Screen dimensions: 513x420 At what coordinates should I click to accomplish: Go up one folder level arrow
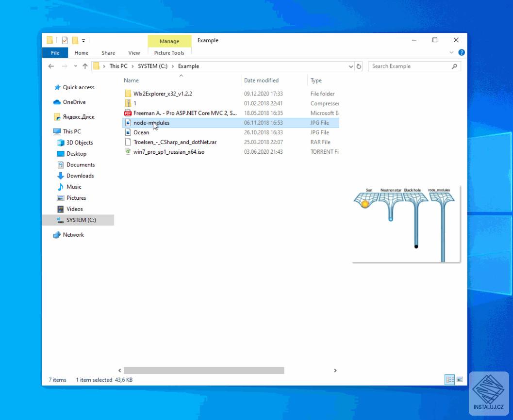pos(85,66)
